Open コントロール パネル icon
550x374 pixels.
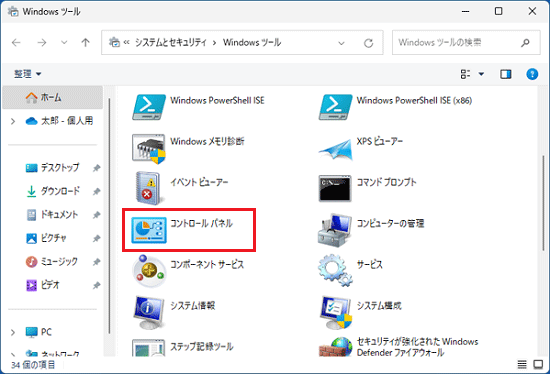coord(149,230)
